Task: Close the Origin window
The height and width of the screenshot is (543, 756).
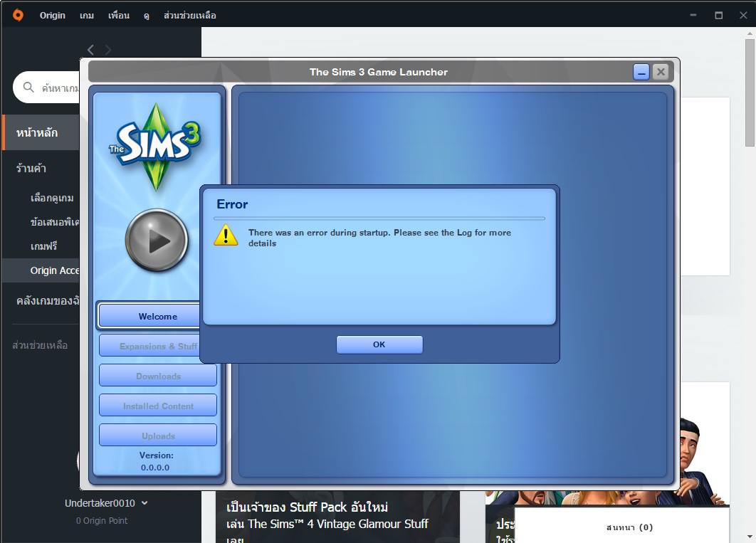Action: (743, 15)
